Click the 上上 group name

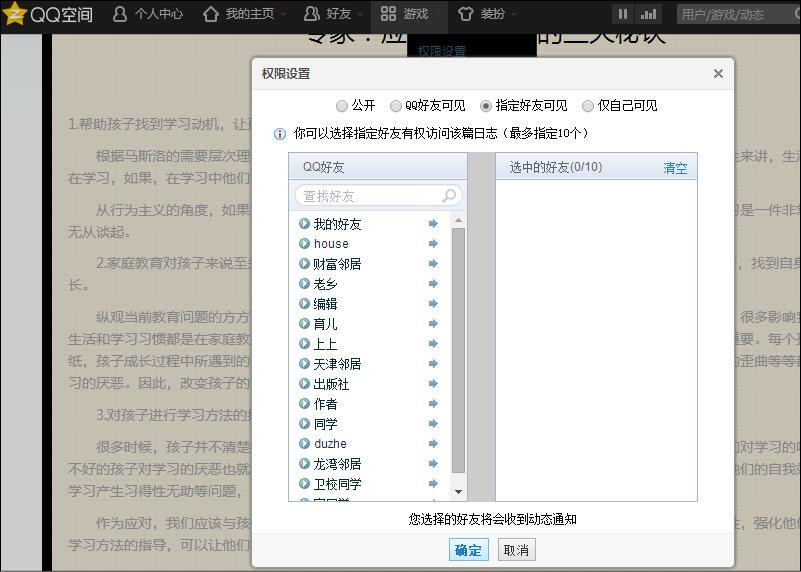coord(325,344)
